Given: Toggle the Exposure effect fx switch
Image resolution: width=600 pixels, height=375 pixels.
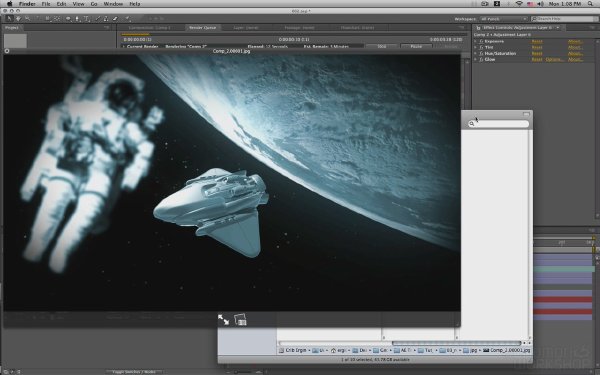Looking at the screenshot, I should coord(481,41).
